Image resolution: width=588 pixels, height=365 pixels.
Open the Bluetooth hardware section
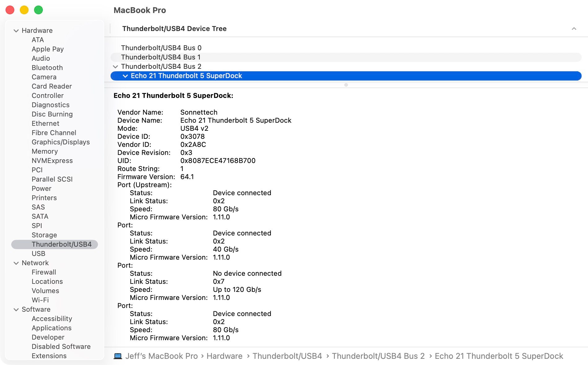[x=47, y=68]
